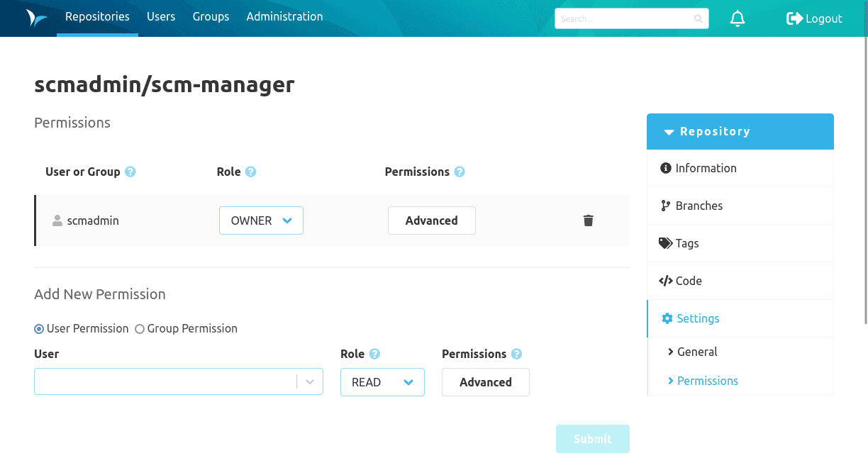Delete the scmadmin permission via trash icon
This screenshot has width=868, height=475.
[x=588, y=220]
